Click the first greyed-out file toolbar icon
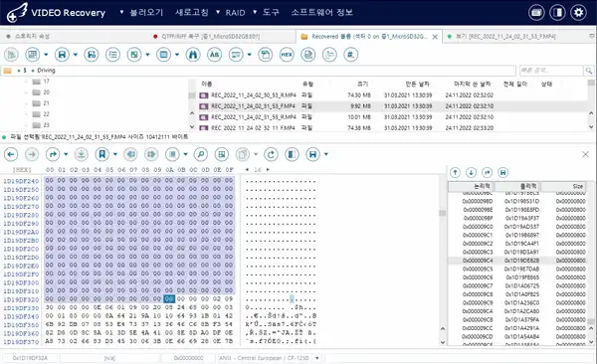The width and height of the screenshot is (597, 364). coord(11,55)
